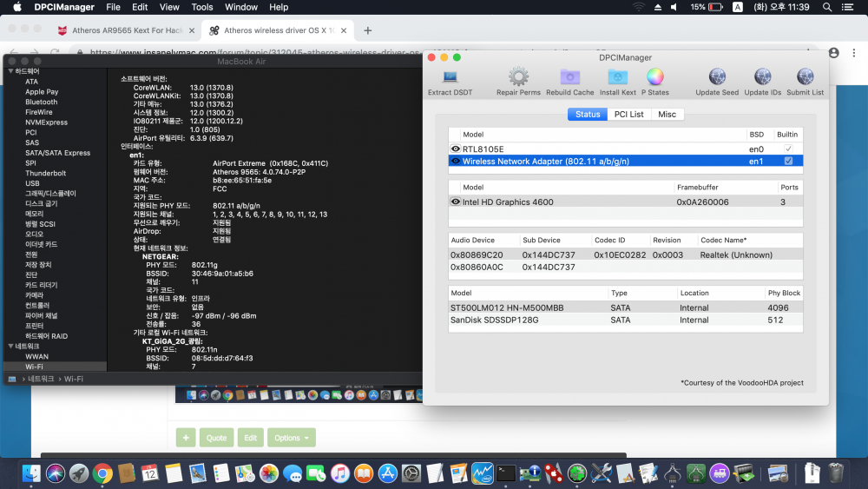This screenshot has height=489, width=868.
Task: Open the Options dropdown on the forum page
Action: tap(291, 438)
